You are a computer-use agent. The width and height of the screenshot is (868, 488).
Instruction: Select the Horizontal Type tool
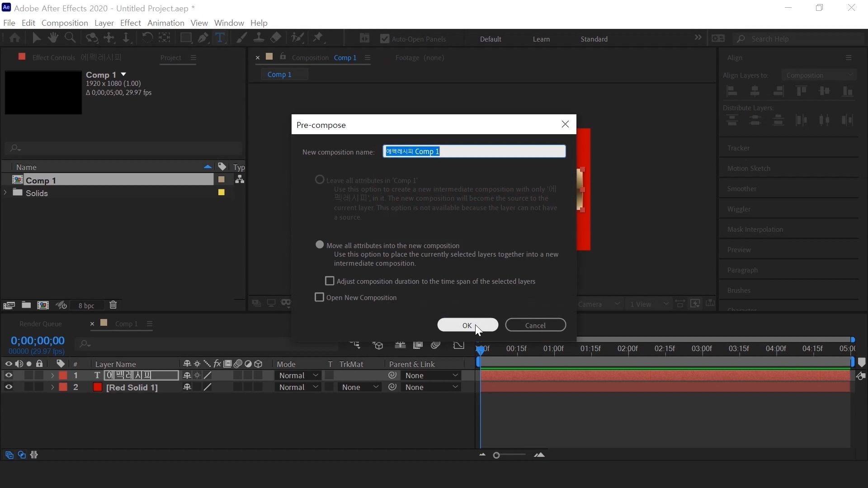click(x=220, y=38)
